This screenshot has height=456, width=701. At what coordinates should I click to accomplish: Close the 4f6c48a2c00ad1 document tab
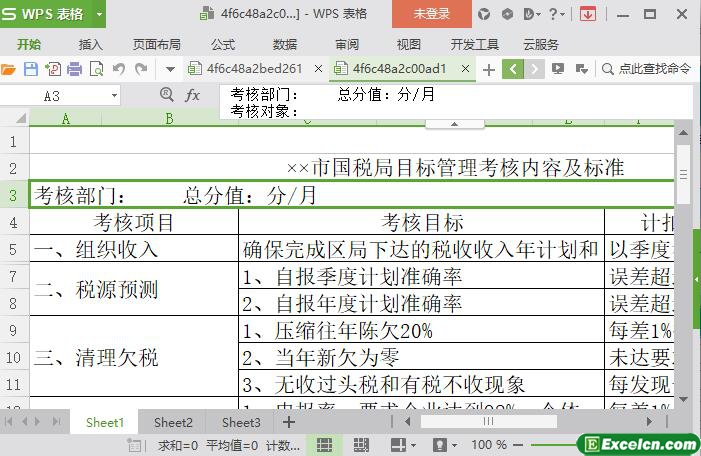pyautogui.click(x=465, y=69)
